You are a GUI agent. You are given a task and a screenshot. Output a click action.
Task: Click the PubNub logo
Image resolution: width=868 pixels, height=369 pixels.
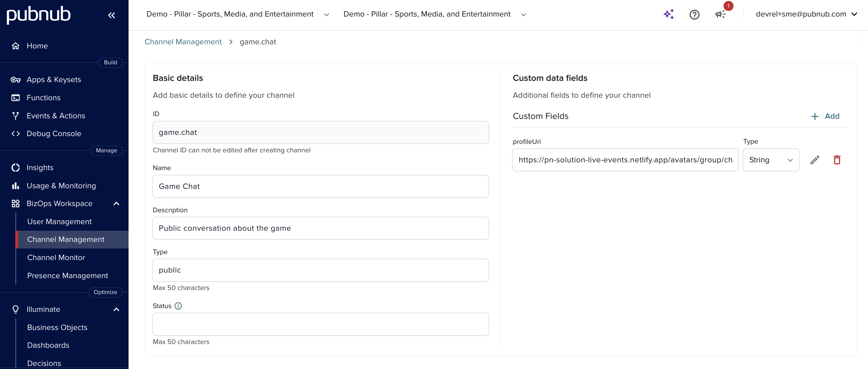38,15
